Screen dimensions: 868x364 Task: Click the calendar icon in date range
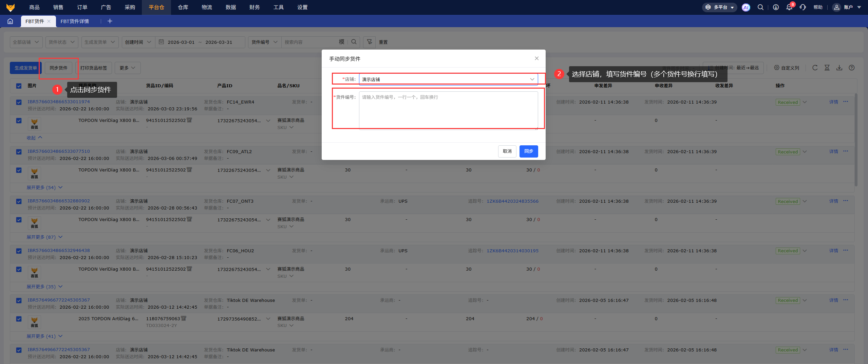162,42
